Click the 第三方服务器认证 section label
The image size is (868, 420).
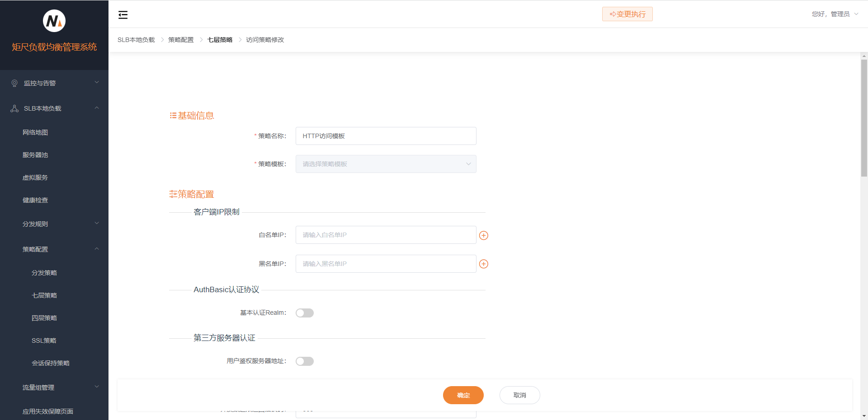point(225,338)
